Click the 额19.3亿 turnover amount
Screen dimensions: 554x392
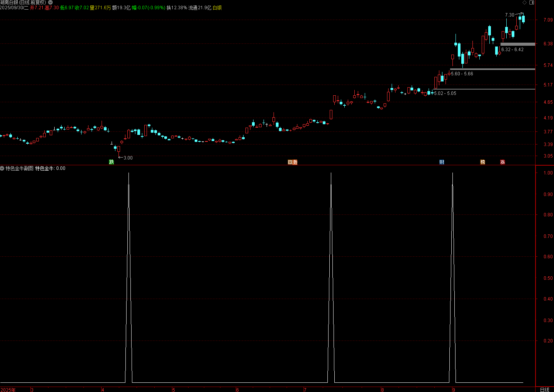[x=122, y=8]
